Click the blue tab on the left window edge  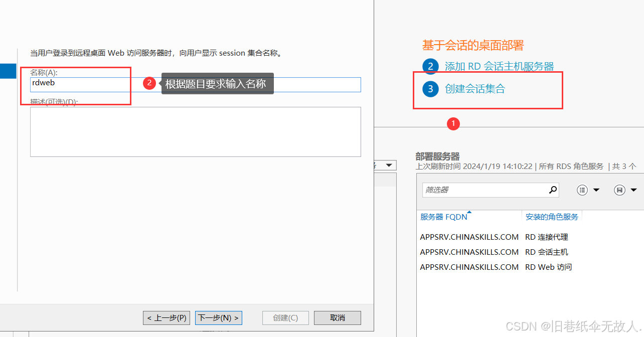click(8, 71)
